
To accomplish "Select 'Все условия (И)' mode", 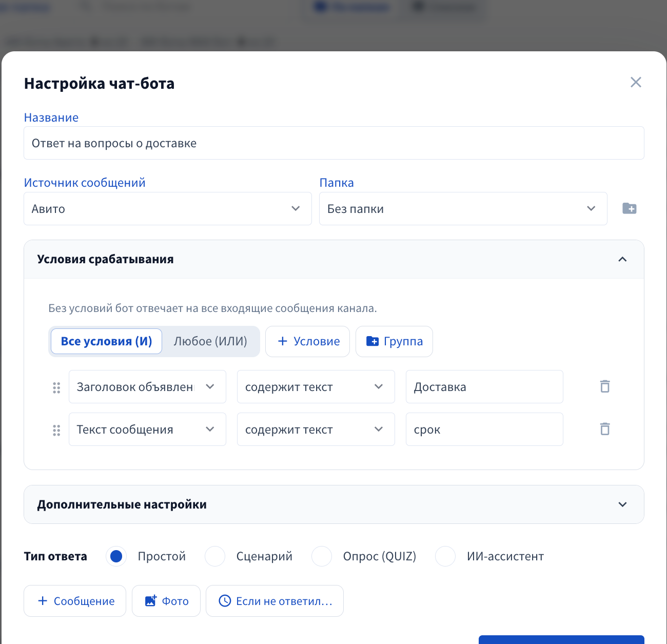I will (x=106, y=341).
